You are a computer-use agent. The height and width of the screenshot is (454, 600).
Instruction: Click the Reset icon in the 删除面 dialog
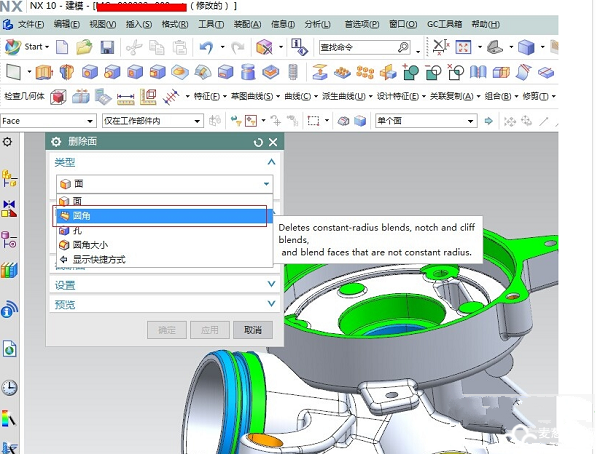coord(259,143)
